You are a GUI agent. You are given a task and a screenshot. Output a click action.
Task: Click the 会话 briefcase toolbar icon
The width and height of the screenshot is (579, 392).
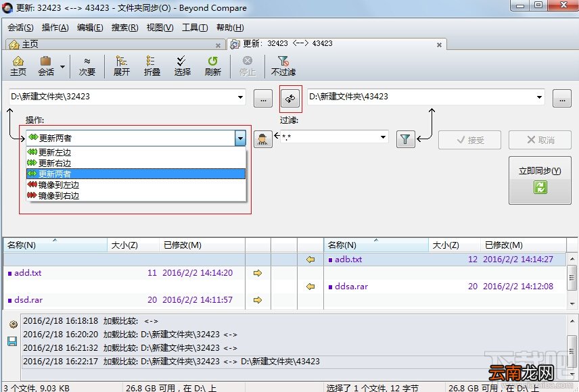(x=46, y=66)
